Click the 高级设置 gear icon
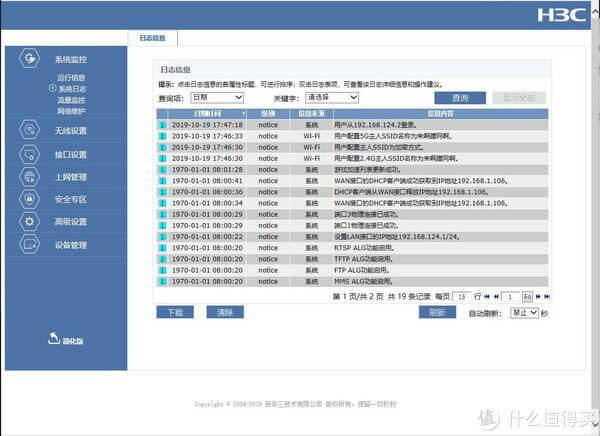This screenshot has height=436, width=600. coord(31,222)
